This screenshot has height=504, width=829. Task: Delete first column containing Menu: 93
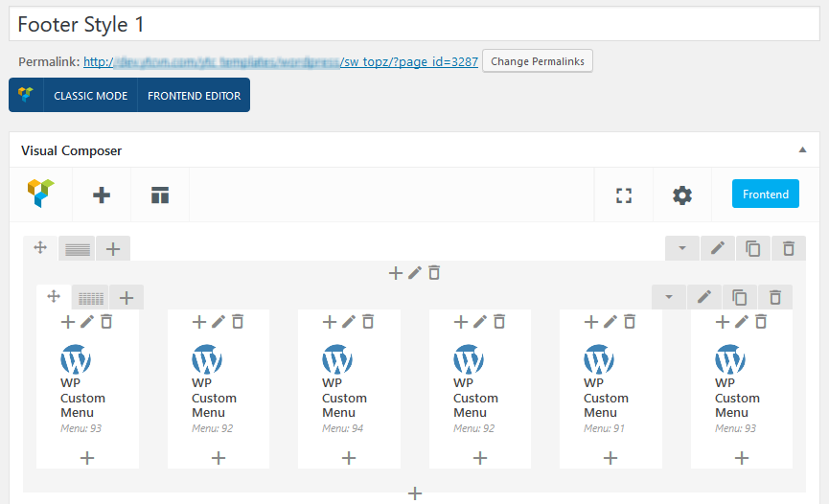(106, 322)
